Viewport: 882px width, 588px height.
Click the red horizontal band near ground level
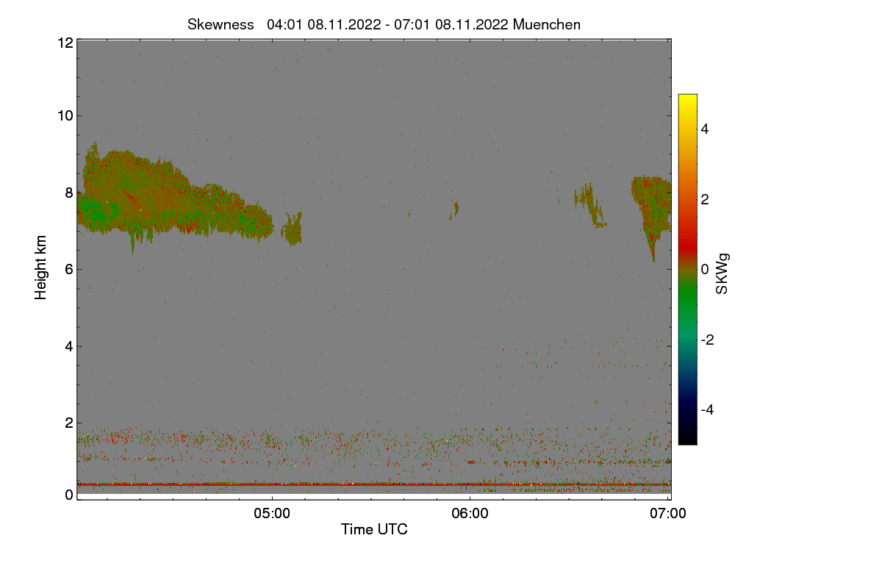coord(374,484)
